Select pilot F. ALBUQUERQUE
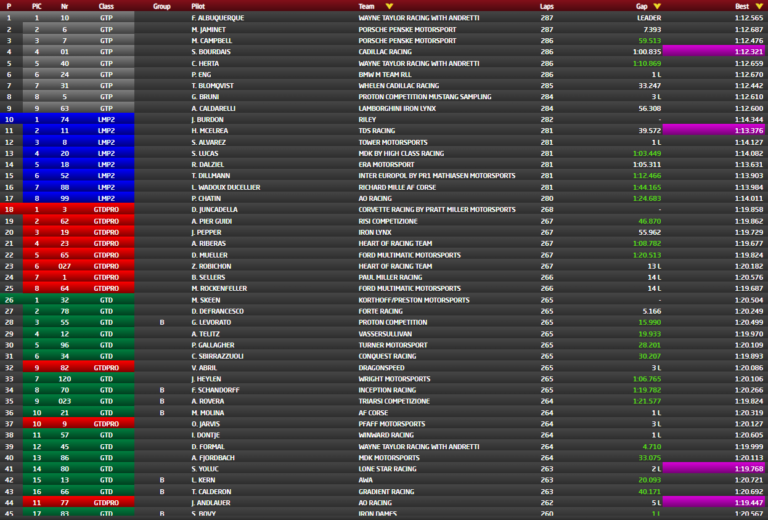 (217, 18)
